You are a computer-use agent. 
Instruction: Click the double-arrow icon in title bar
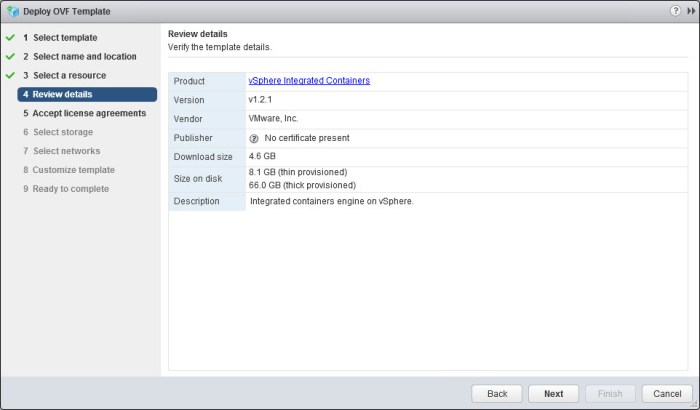pos(690,11)
